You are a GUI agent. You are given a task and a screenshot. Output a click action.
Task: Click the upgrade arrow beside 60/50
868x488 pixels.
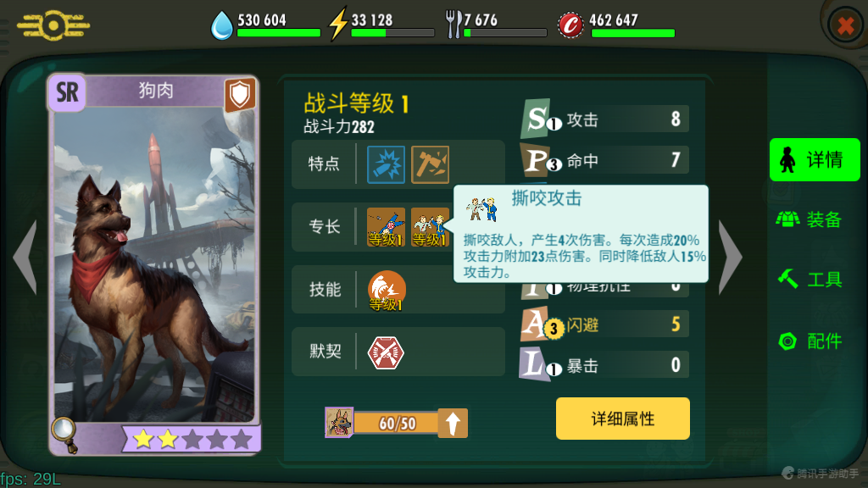coord(453,424)
